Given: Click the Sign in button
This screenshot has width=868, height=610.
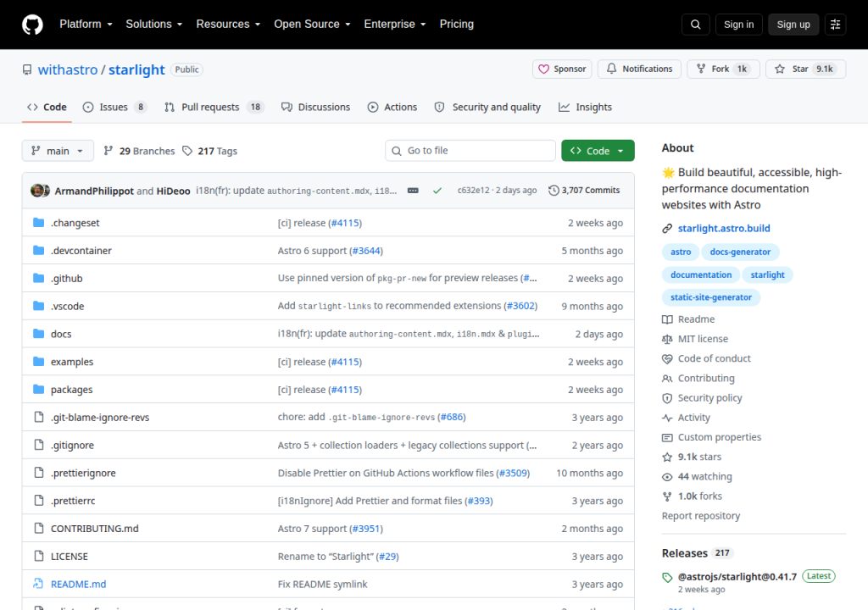Looking at the screenshot, I should pos(738,25).
